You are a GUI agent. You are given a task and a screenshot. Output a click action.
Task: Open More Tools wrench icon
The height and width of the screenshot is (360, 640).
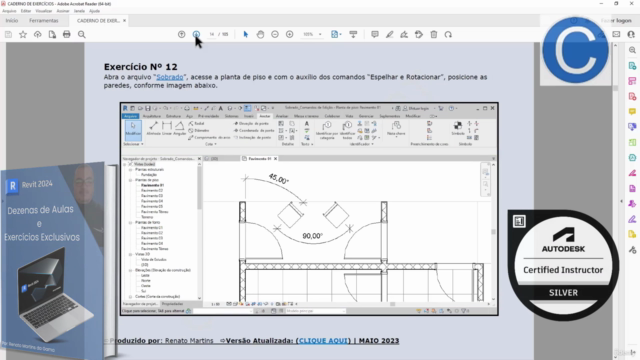pyautogui.click(x=632, y=250)
